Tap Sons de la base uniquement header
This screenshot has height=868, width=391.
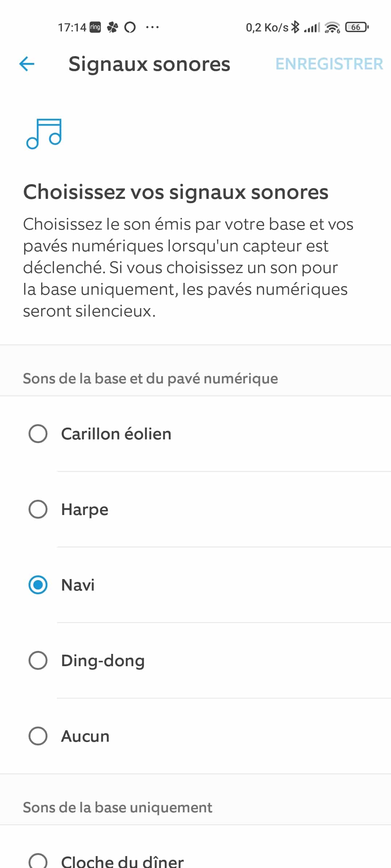[118, 808]
